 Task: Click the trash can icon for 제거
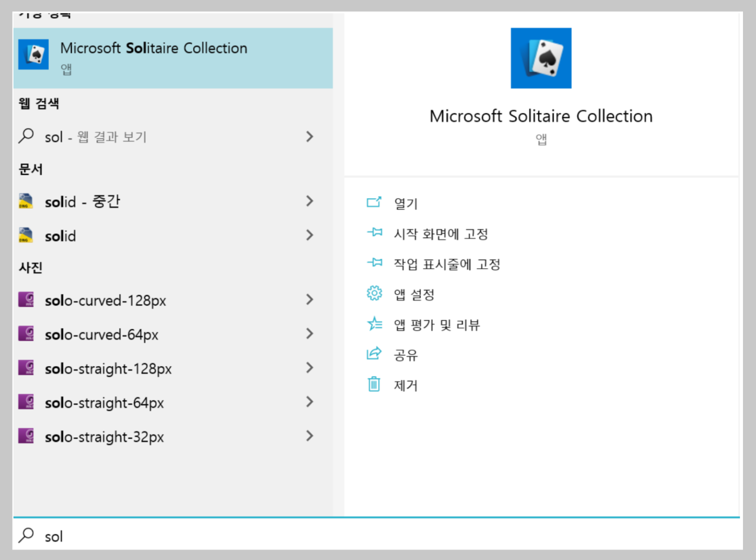point(374,384)
